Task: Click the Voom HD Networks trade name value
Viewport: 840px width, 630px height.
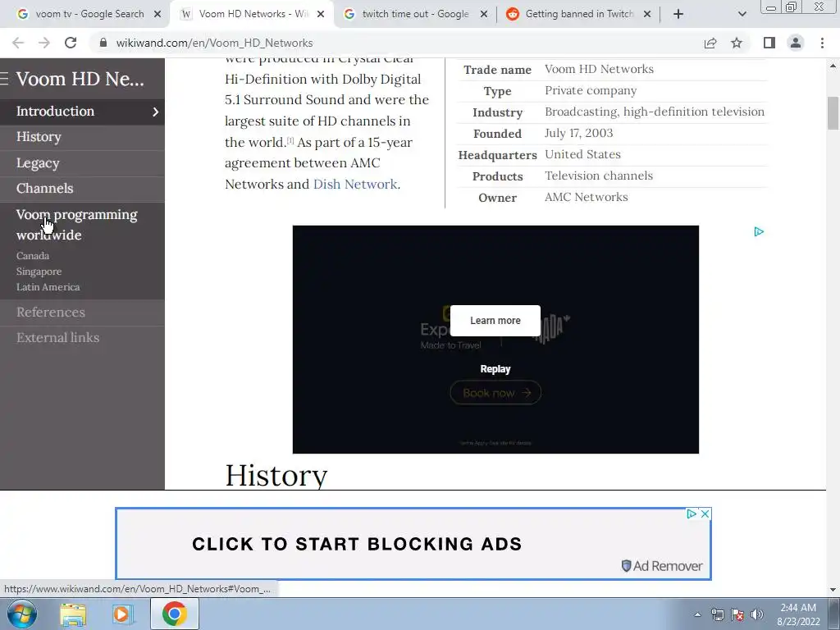Action: pyautogui.click(x=599, y=69)
